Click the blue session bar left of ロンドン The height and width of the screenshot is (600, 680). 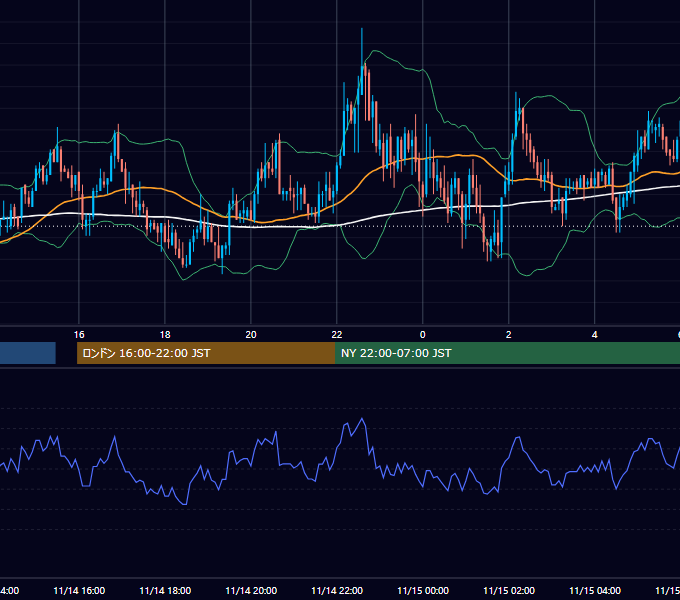[28, 353]
